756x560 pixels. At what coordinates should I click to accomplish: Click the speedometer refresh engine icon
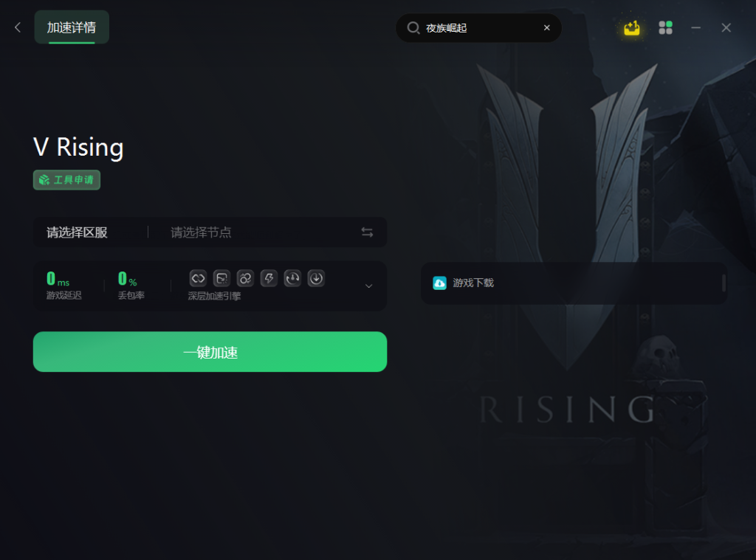(292, 278)
